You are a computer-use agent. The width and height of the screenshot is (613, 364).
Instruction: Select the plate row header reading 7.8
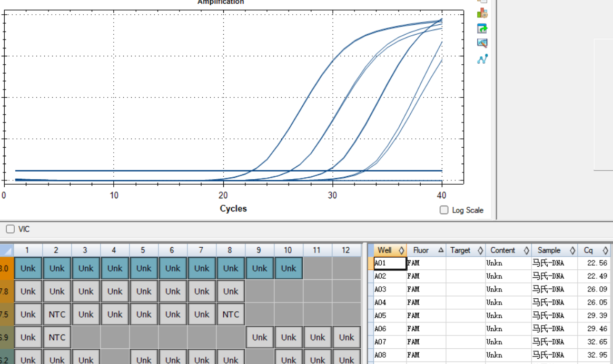tap(7, 291)
